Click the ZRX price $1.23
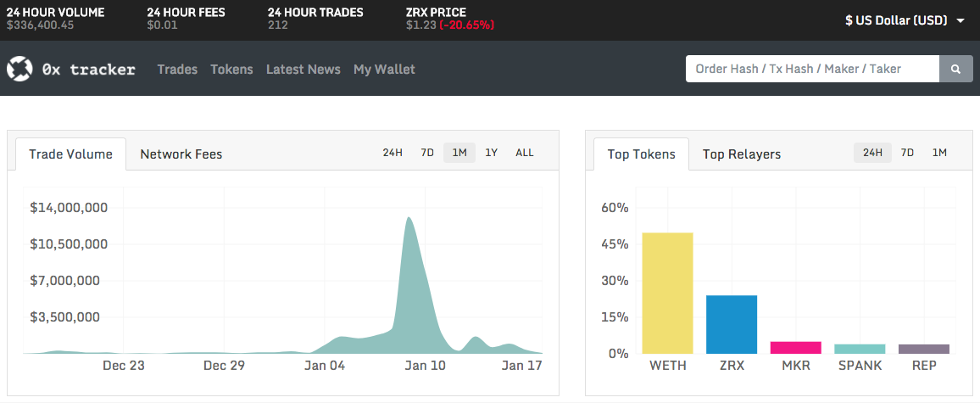980x403 pixels. pos(420,25)
